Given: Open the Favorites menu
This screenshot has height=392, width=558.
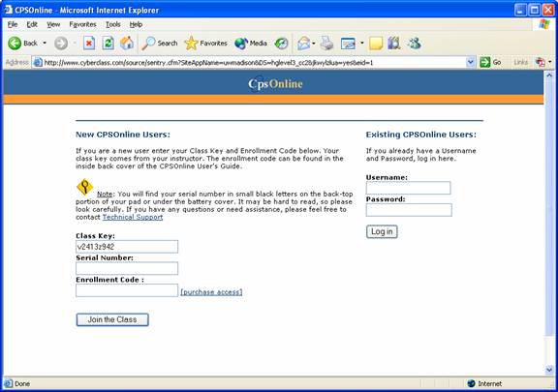Looking at the screenshot, I should [82, 24].
